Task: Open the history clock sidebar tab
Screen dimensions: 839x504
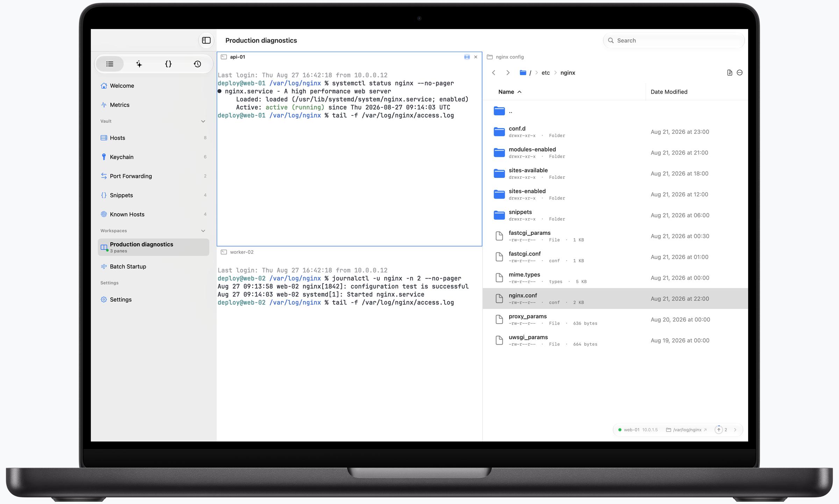Action: click(x=198, y=64)
